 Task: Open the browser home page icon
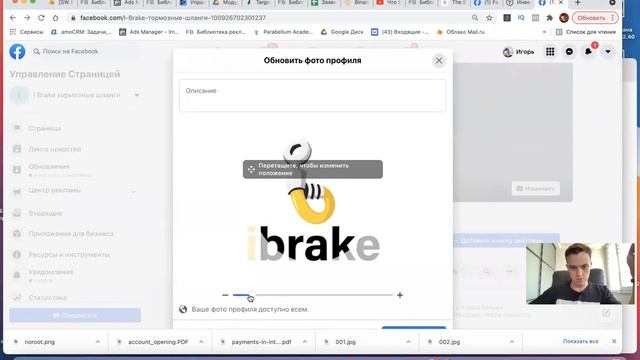[x=56, y=18]
